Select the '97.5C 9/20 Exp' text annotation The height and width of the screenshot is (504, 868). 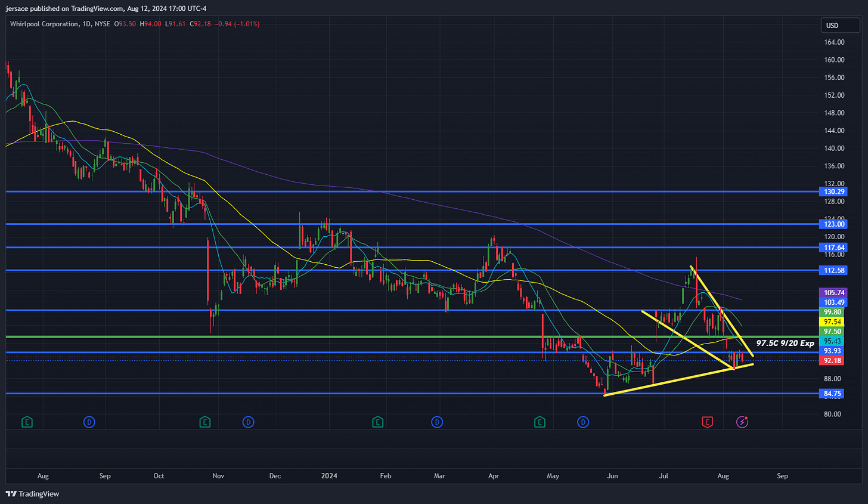coord(785,343)
